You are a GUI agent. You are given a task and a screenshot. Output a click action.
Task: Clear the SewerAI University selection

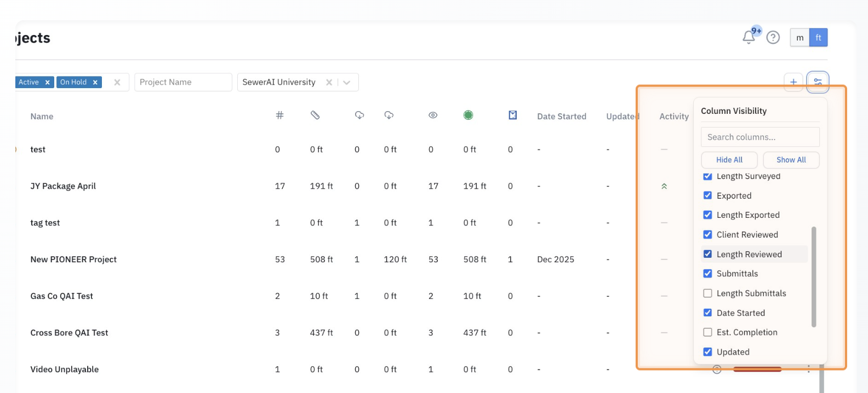coord(329,82)
